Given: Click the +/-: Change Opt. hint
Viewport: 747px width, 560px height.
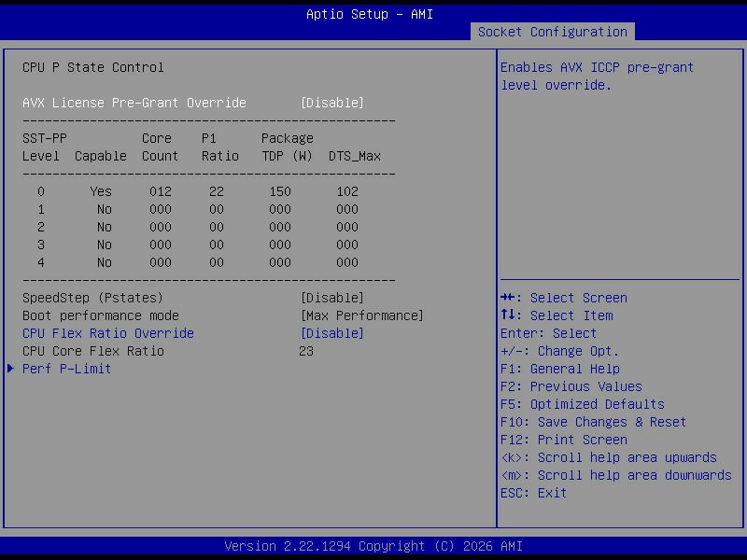Looking at the screenshot, I should click(x=559, y=352).
